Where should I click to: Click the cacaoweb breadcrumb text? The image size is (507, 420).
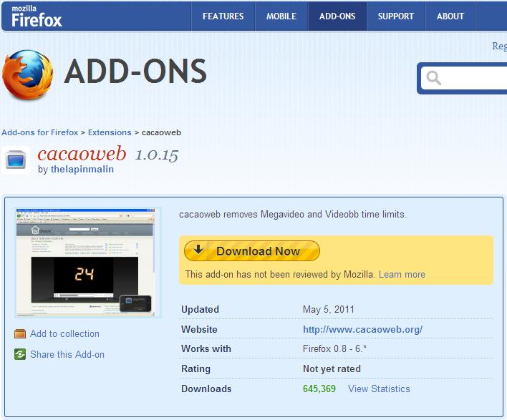[x=161, y=132]
